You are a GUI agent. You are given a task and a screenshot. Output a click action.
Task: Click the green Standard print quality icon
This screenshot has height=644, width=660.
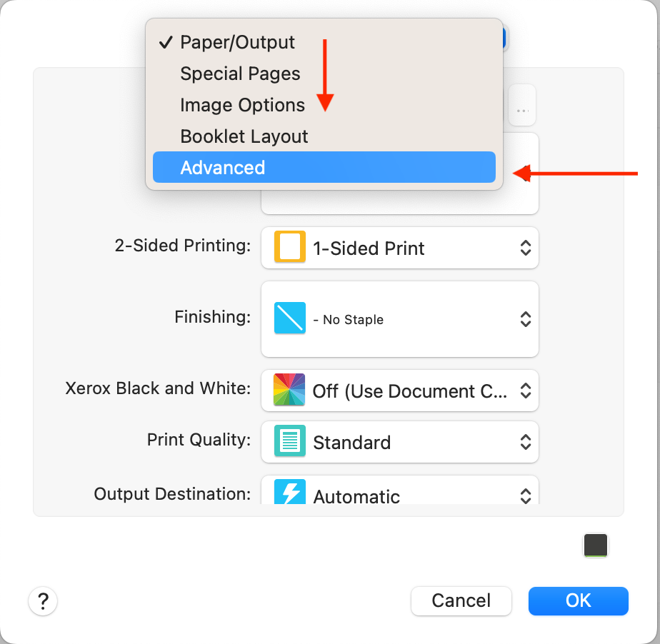click(289, 441)
